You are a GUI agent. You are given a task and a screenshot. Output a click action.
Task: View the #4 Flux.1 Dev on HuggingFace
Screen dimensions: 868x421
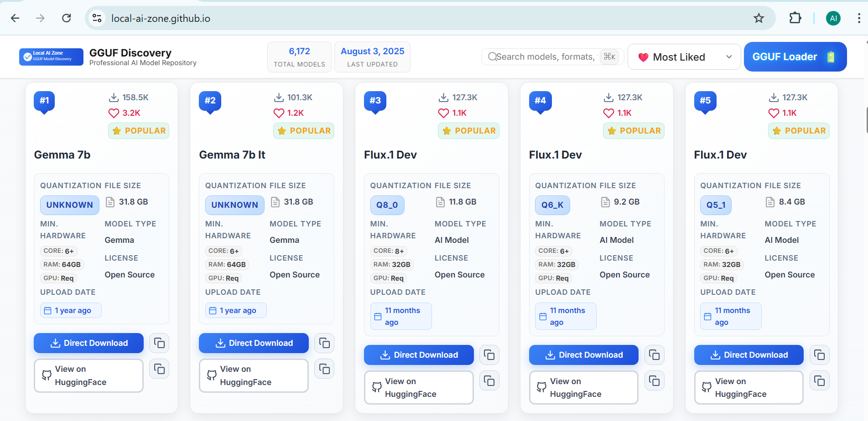pos(584,387)
